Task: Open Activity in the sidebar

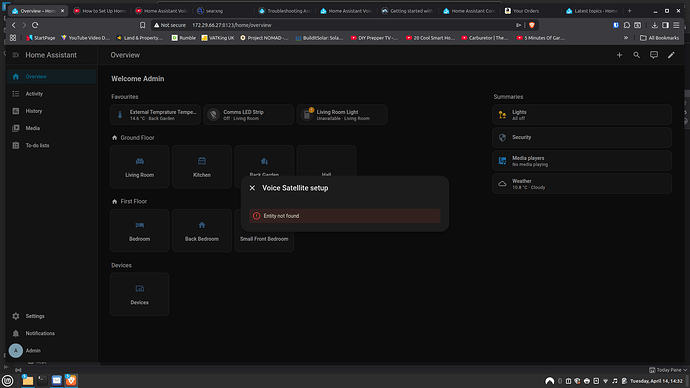Action: click(52, 94)
